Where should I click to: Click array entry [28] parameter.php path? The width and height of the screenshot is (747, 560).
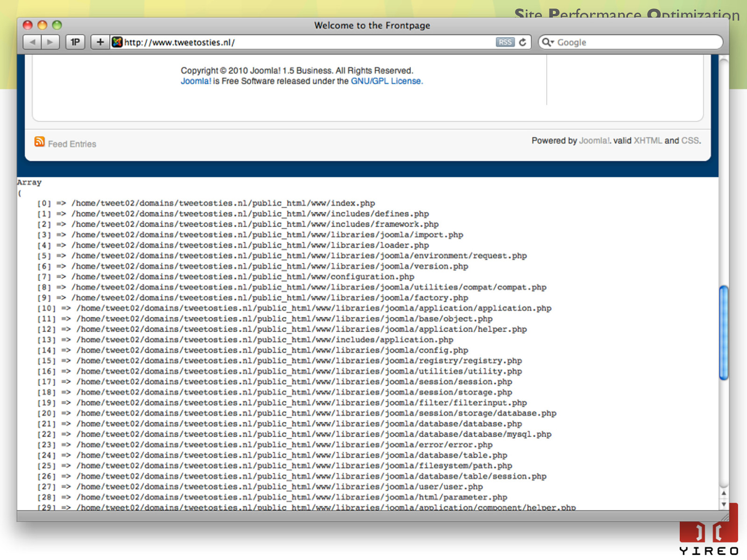click(292, 497)
